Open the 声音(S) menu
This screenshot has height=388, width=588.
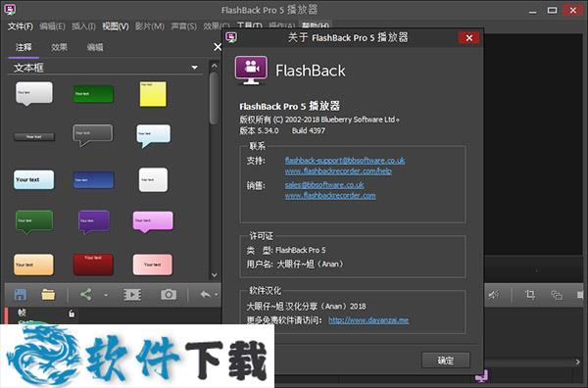[184, 26]
